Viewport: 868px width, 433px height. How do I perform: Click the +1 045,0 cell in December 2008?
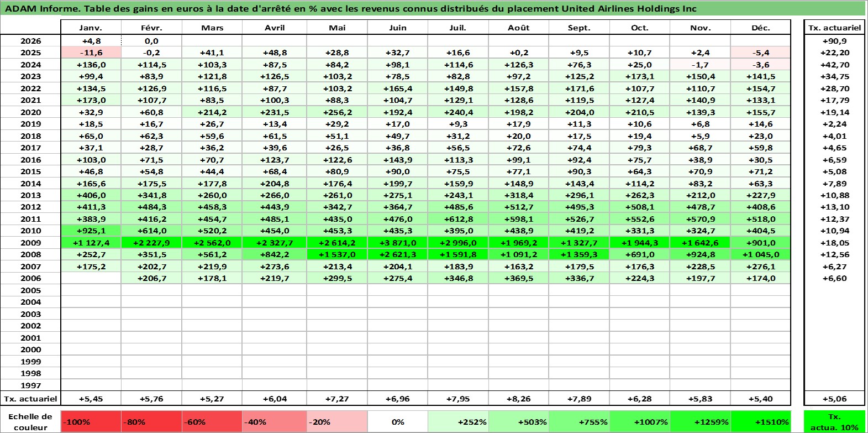tap(760, 254)
